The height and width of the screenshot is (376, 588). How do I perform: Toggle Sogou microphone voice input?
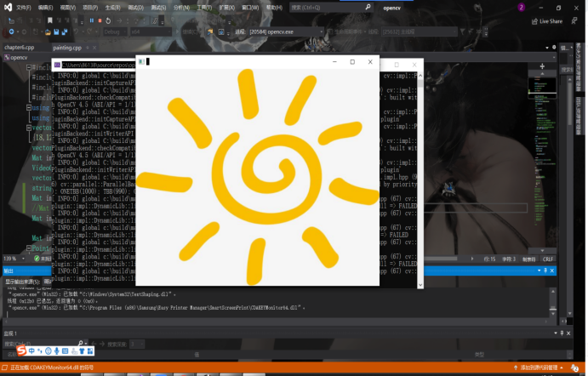coord(57,350)
